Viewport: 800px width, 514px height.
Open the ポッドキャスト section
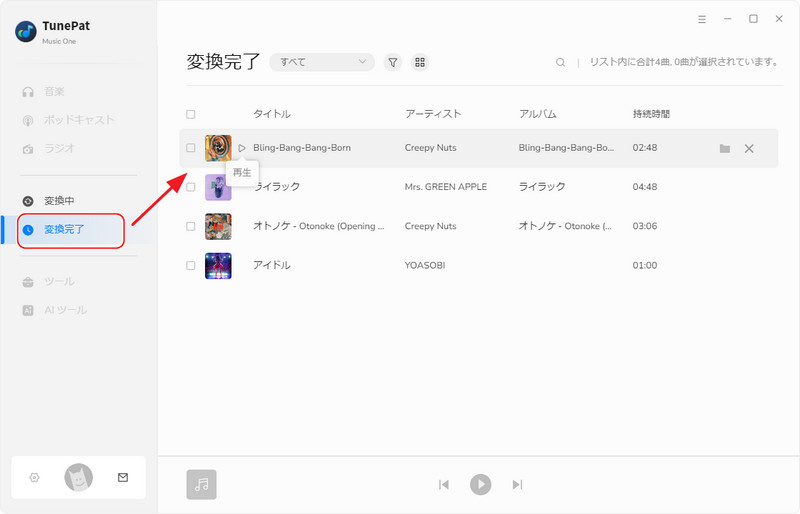(x=79, y=120)
